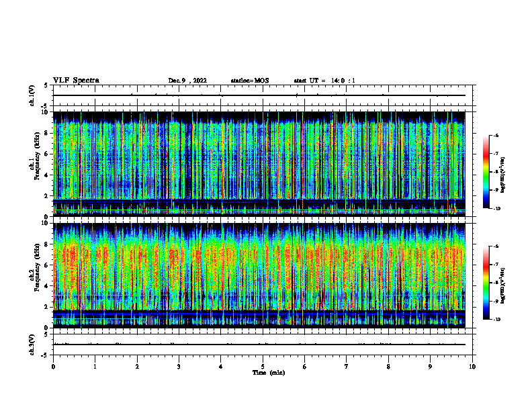The height and width of the screenshot is (411, 532).
Task: Click the "ch.1(V)" axis label at top
Action: click(32, 95)
